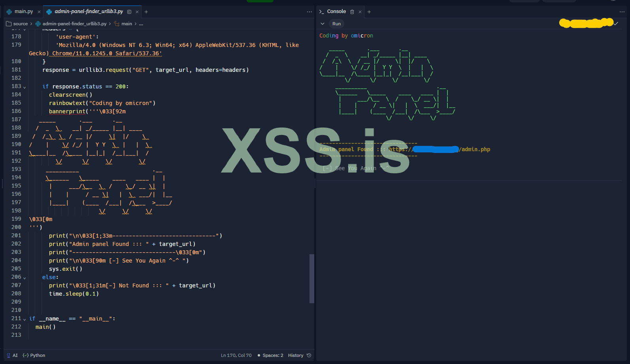Fold the __main__ block at line 211

(x=25, y=319)
